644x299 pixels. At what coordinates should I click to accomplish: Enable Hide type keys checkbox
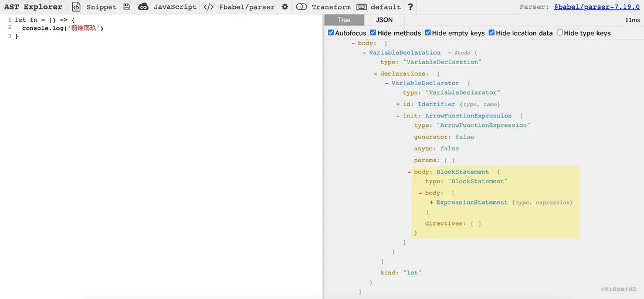pyautogui.click(x=560, y=33)
